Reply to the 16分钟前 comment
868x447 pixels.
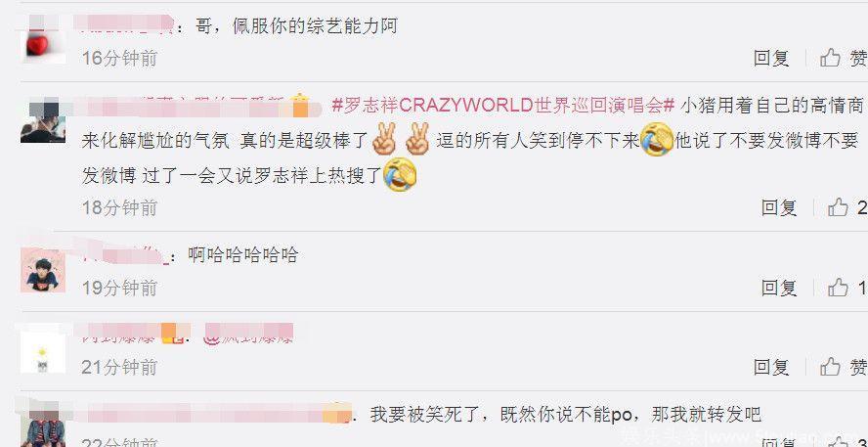pos(770,58)
